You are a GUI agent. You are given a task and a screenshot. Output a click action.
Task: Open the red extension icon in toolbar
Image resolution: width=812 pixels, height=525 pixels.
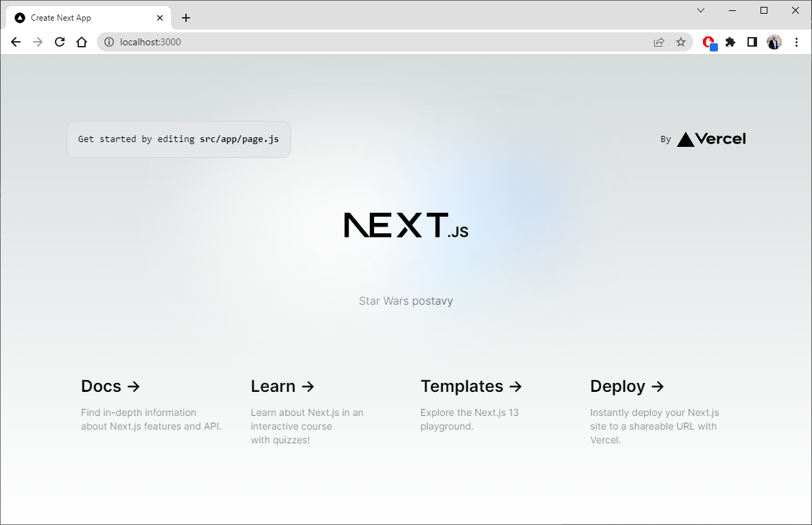click(709, 43)
